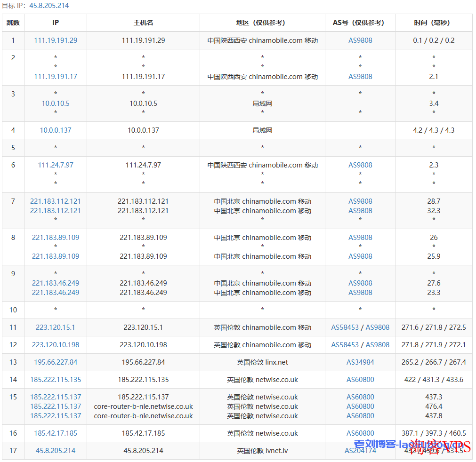This screenshot has height=462, width=476.
Task: Open AS34984 link in hop 13 row
Action: pos(360,362)
